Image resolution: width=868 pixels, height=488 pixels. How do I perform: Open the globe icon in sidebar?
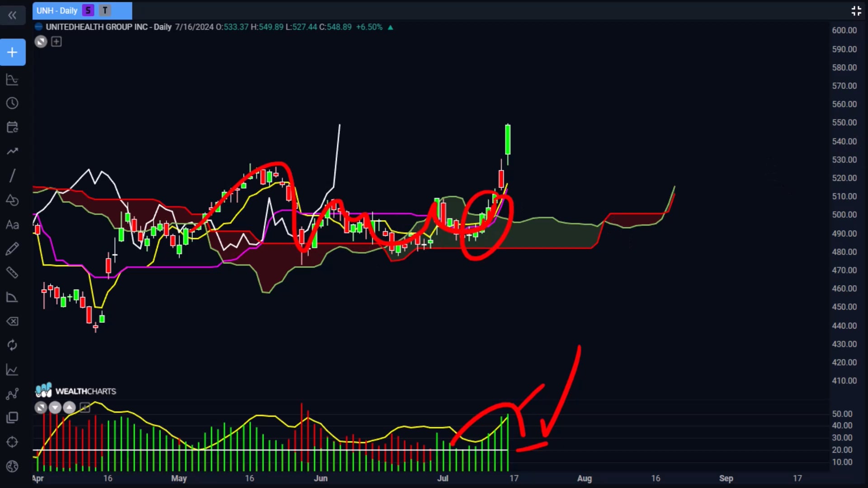point(12,466)
